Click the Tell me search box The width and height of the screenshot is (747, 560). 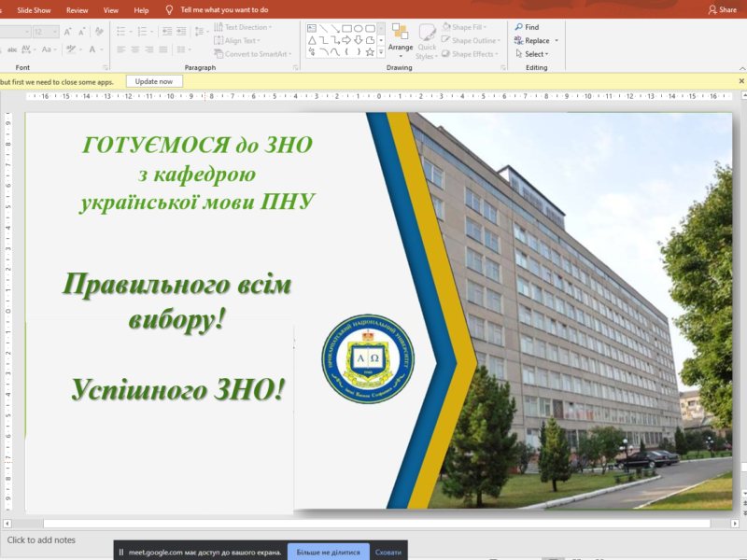pyautogui.click(x=224, y=9)
